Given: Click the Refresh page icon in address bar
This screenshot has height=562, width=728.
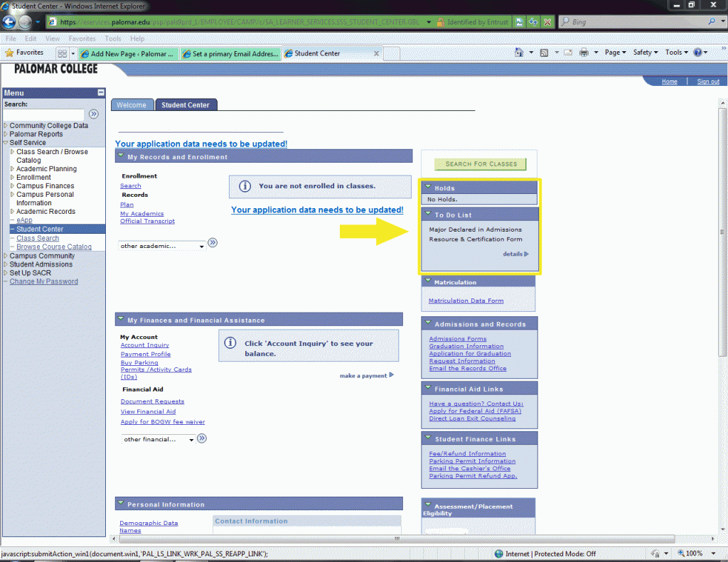Looking at the screenshot, I should pyautogui.click(x=533, y=22).
